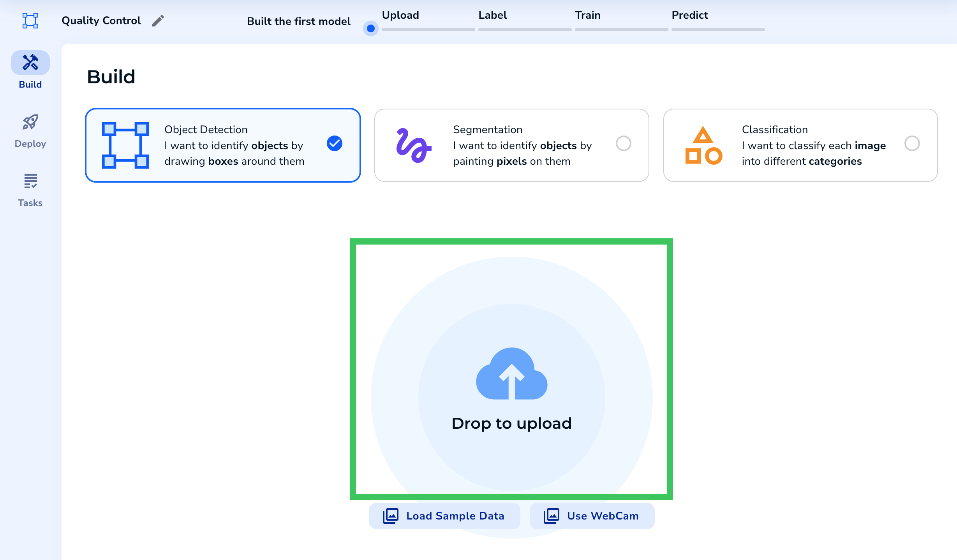Go to the Upload step
Viewport: 957px width, 560px height.
pyautogui.click(x=400, y=15)
